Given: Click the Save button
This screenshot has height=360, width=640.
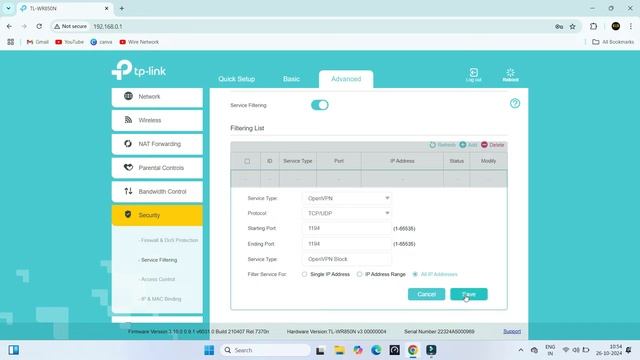Looking at the screenshot, I should pos(469,294).
